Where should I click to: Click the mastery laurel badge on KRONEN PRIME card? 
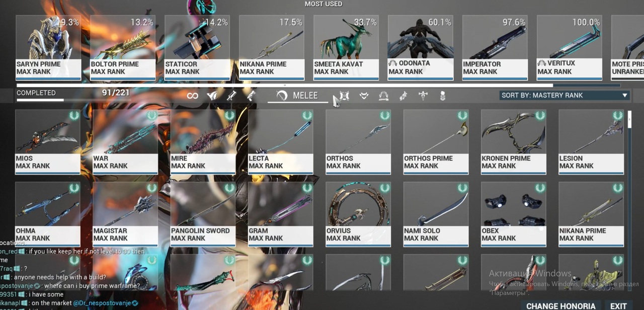[540, 116]
